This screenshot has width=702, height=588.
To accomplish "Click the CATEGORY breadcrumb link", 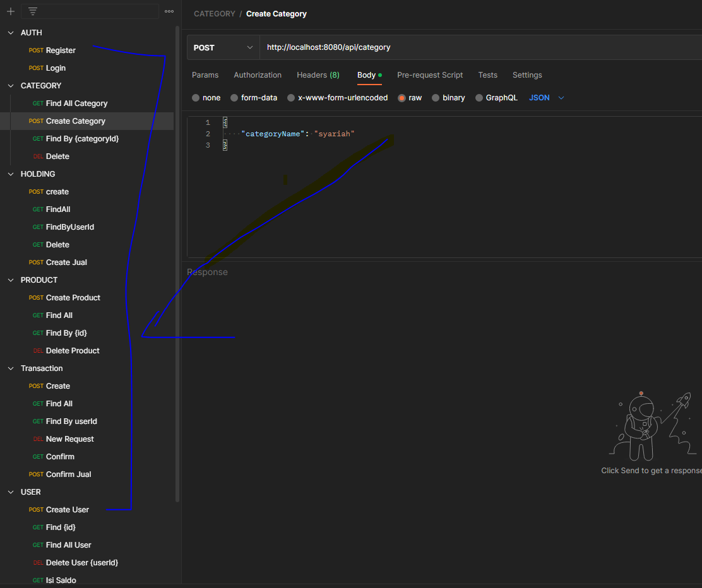I will tap(215, 14).
